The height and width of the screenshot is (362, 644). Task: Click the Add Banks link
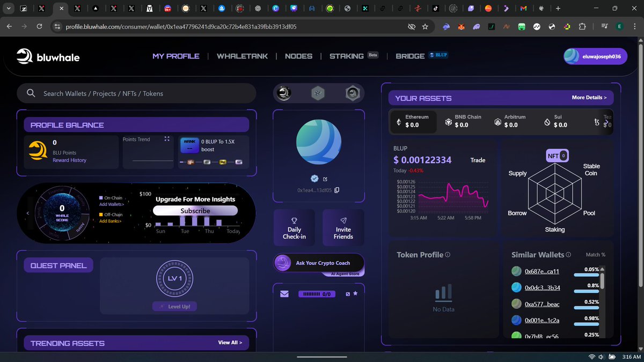(x=111, y=221)
